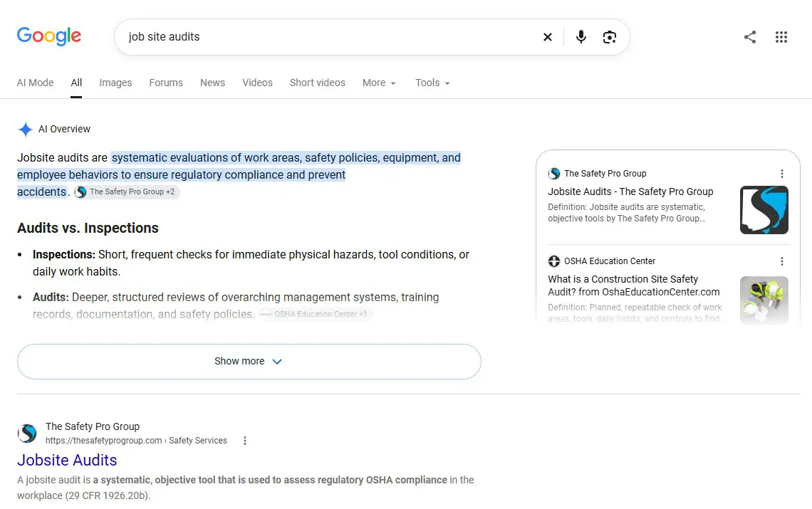Screen dimensions: 812x509
Task: Switch to Short videos tab
Action: (x=318, y=83)
